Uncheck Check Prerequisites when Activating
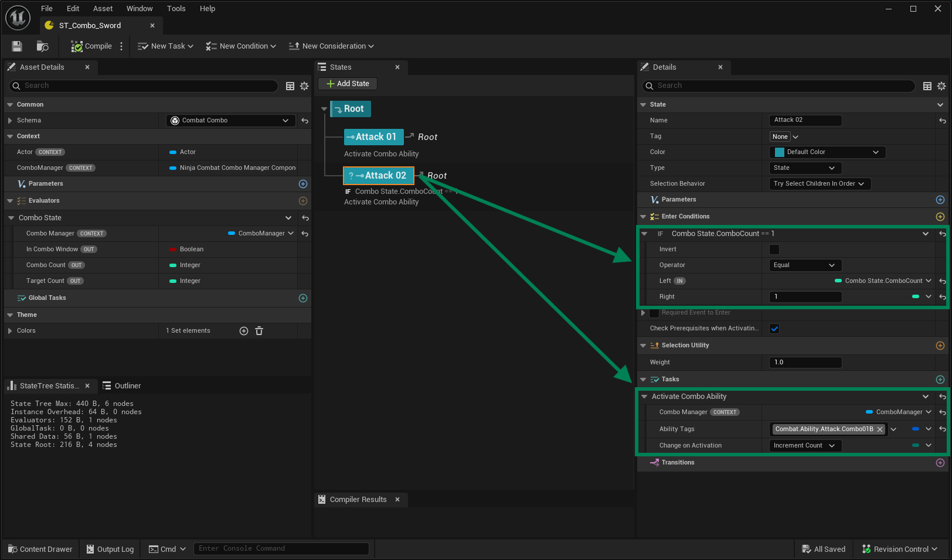 (x=774, y=329)
